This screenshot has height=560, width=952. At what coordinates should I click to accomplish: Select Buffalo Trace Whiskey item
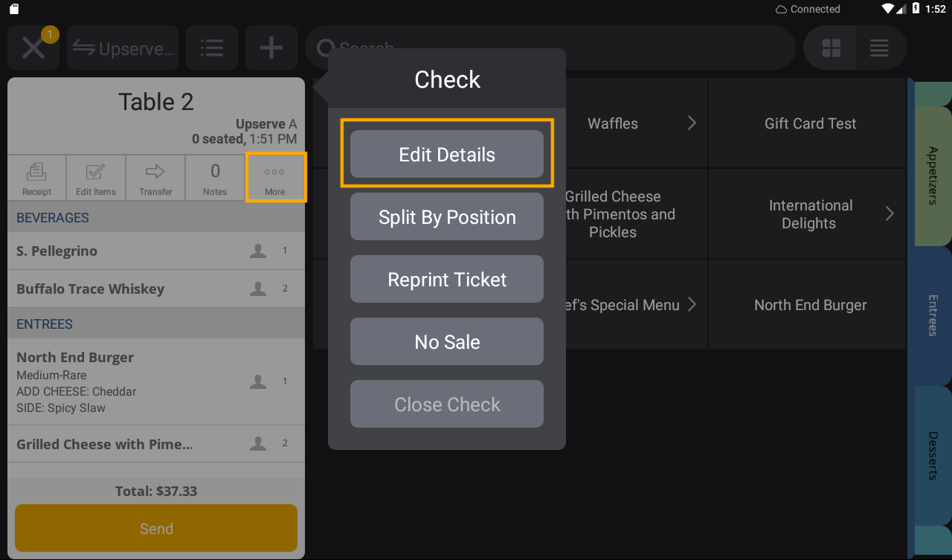pyautogui.click(x=156, y=289)
